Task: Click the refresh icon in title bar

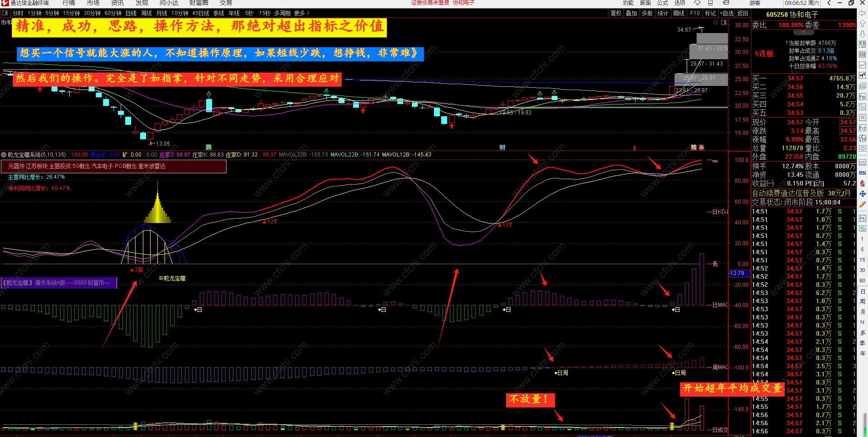Action: (697, 3)
